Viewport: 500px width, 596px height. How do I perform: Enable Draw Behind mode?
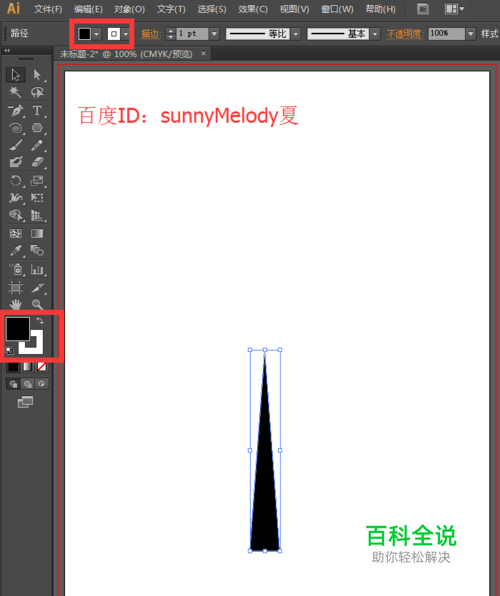(27, 384)
